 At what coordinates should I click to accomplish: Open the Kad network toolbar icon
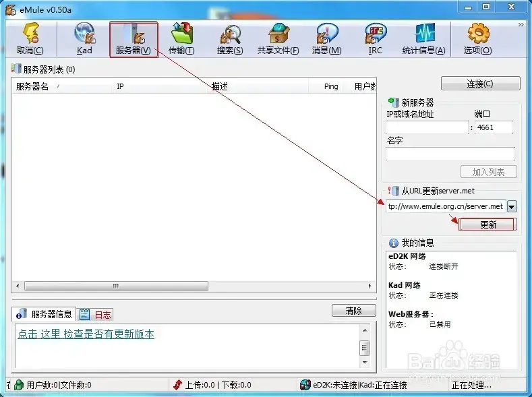(x=84, y=38)
